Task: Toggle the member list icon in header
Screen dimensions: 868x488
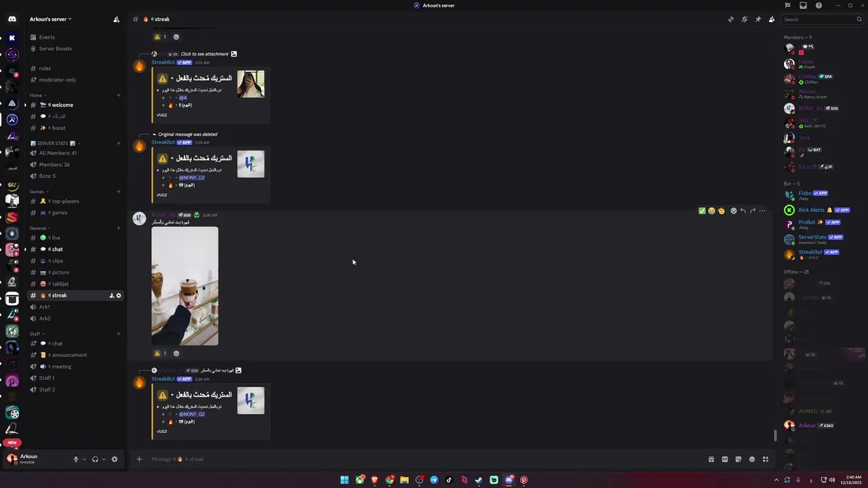Action: coord(772,19)
